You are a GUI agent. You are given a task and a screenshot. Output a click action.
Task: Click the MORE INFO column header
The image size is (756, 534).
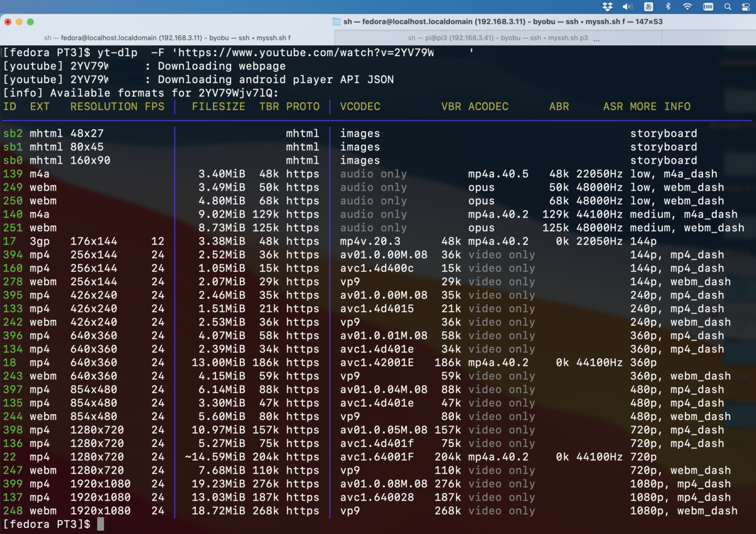(660, 106)
